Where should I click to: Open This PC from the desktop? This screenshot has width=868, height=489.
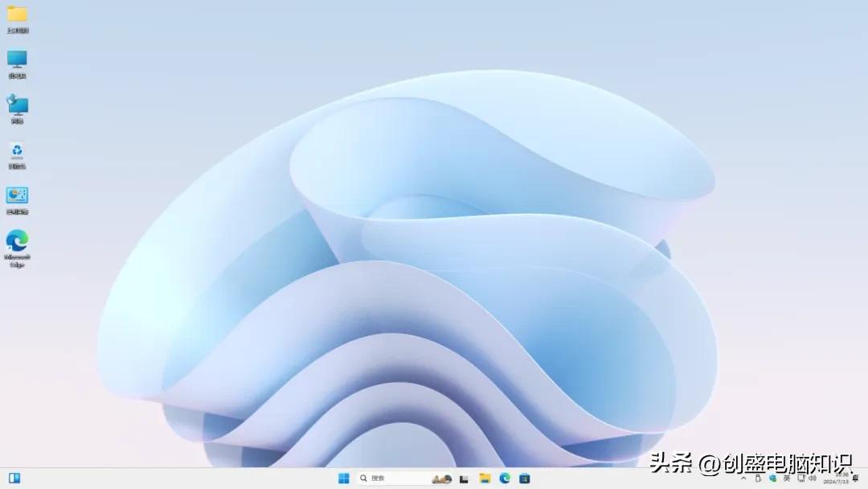coord(18,60)
